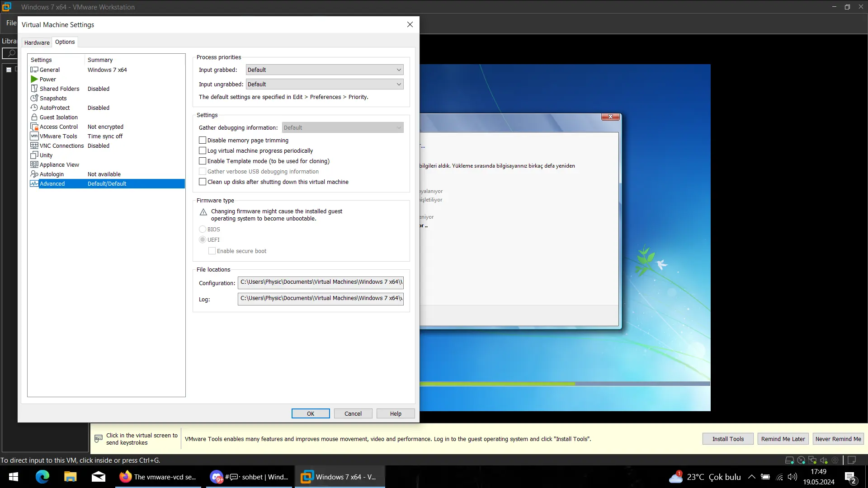The height and width of the screenshot is (488, 868).
Task: Open Microsoft Edge from the taskbar
Action: coord(42,477)
